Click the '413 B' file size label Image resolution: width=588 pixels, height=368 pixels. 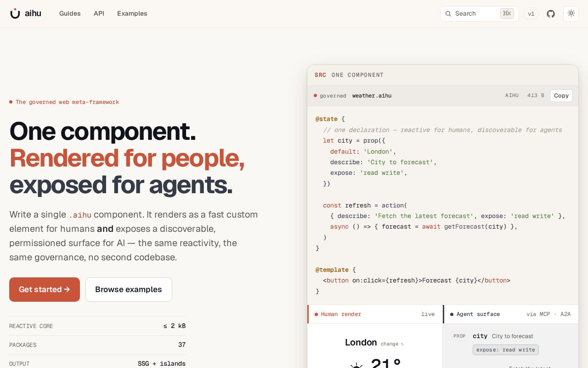coord(536,96)
